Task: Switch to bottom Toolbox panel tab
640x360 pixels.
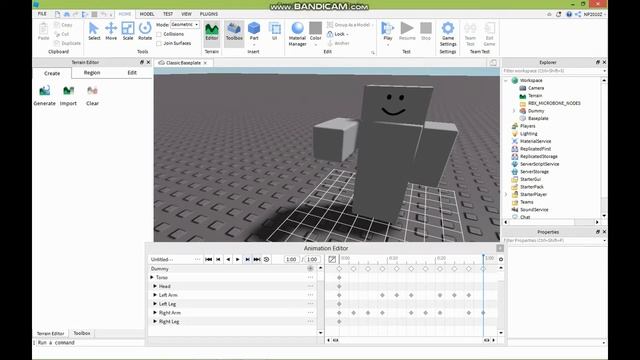Action: click(82, 333)
